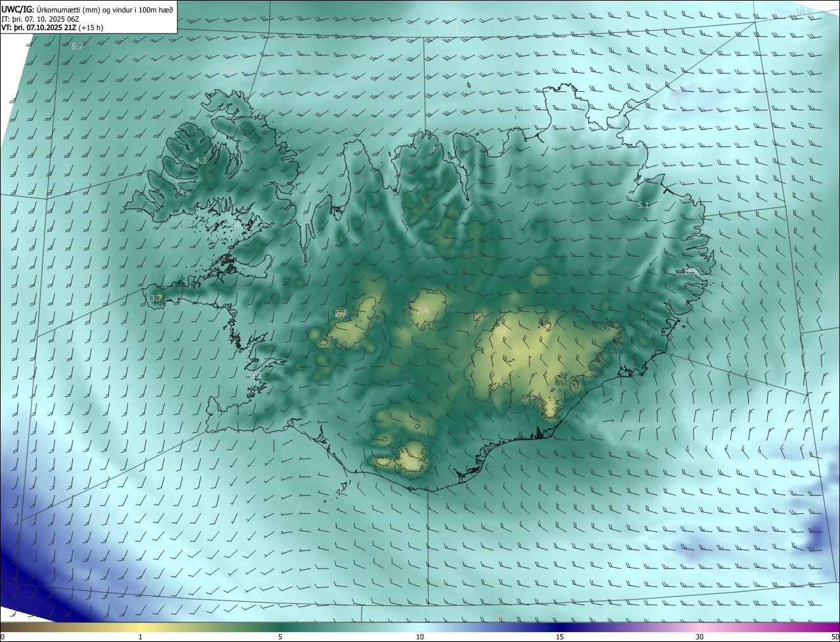Viewport: 840px width, 642px height.
Task: Click the 4.3 value over the Westfjords
Action: [201, 160]
